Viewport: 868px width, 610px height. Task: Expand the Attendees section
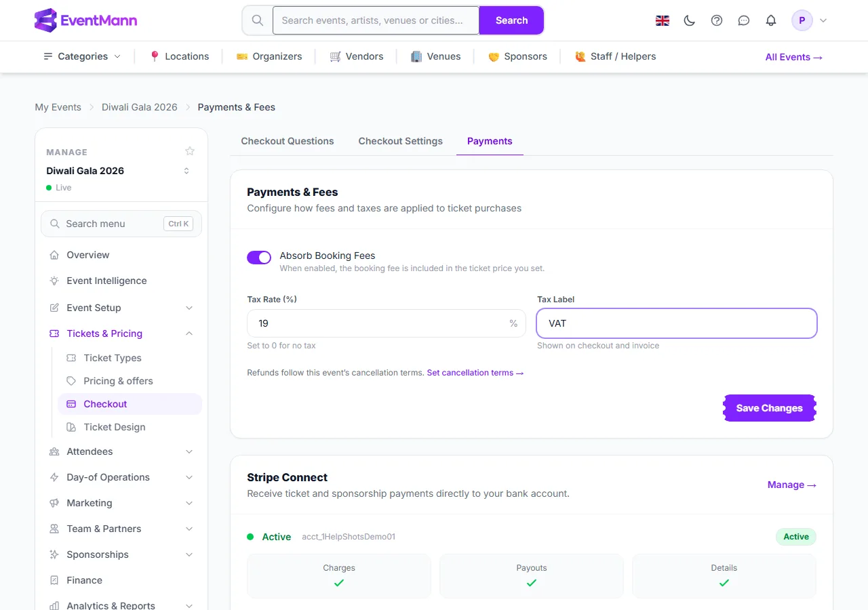coord(122,451)
